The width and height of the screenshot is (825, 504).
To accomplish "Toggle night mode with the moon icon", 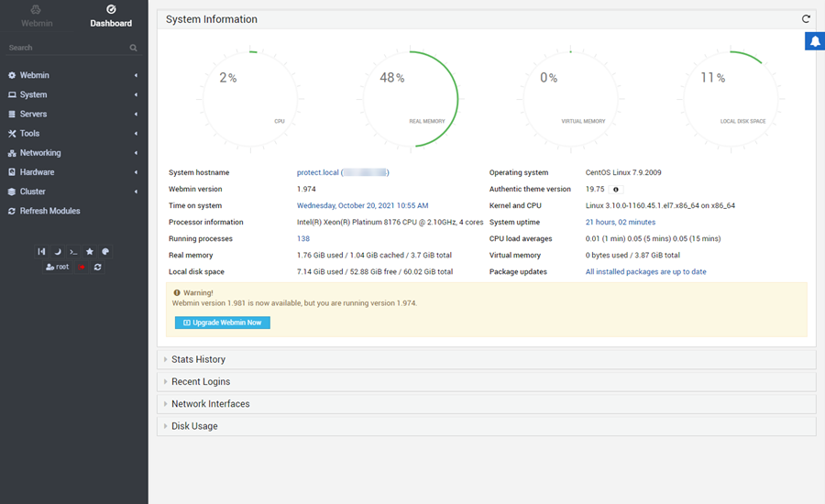I will [x=57, y=251].
